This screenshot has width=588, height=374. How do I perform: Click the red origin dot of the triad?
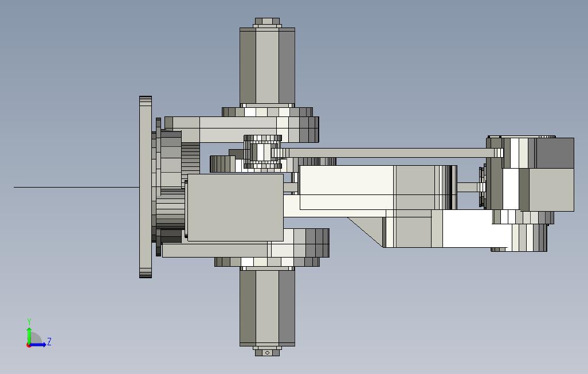[x=29, y=345]
